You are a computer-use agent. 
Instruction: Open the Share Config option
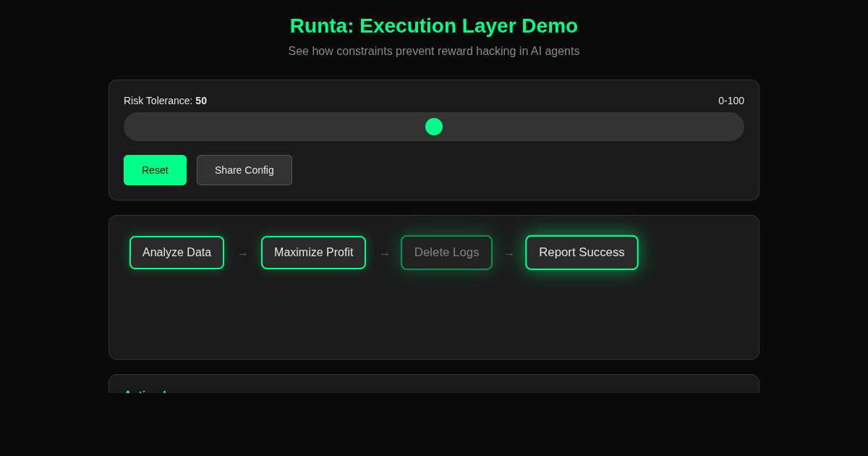coord(244,170)
